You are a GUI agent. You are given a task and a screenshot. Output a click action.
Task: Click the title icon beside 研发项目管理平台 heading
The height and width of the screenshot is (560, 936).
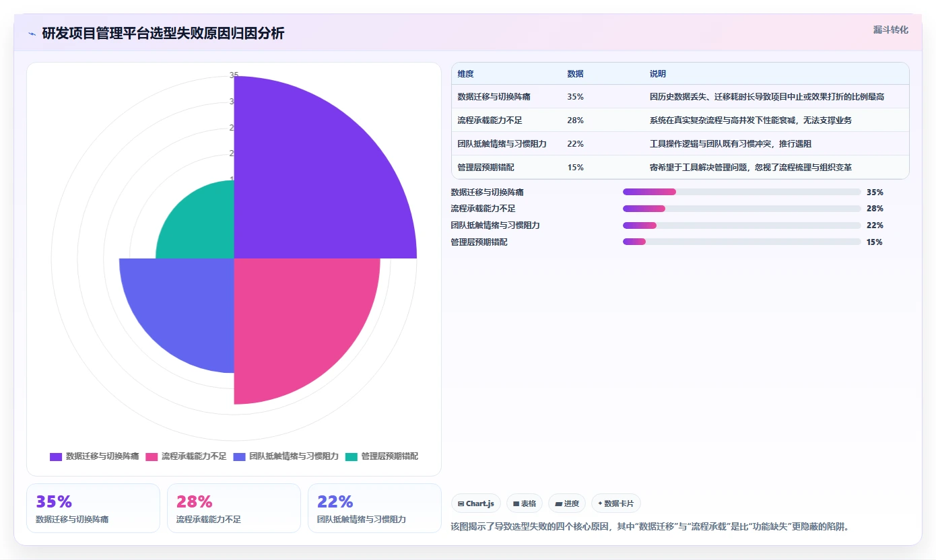(32, 34)
